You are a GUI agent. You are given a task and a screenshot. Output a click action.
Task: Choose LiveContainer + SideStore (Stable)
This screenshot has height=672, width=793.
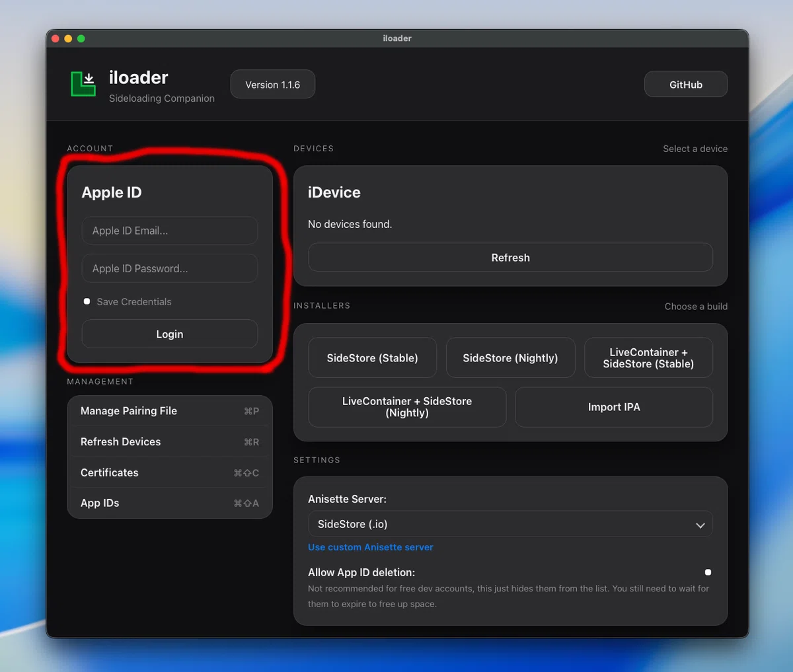click(x=648, y=358)
